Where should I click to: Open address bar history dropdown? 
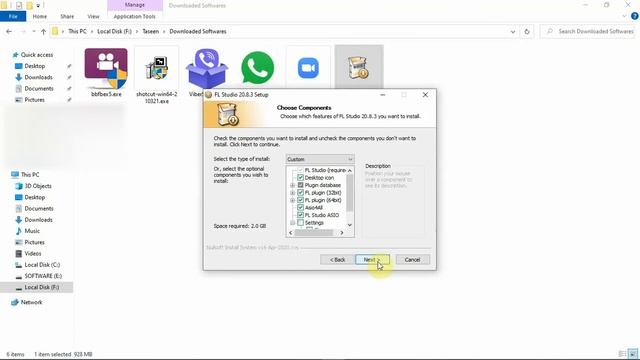coord(513,31)
